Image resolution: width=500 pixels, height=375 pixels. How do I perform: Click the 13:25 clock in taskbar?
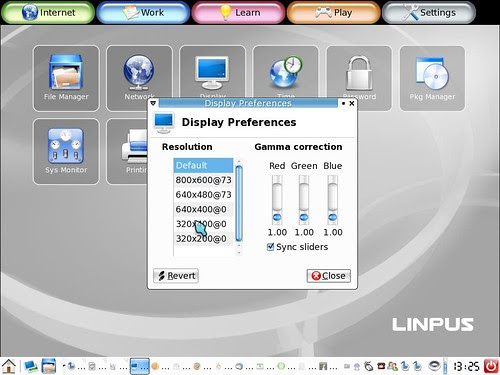(x=466, y=366)
